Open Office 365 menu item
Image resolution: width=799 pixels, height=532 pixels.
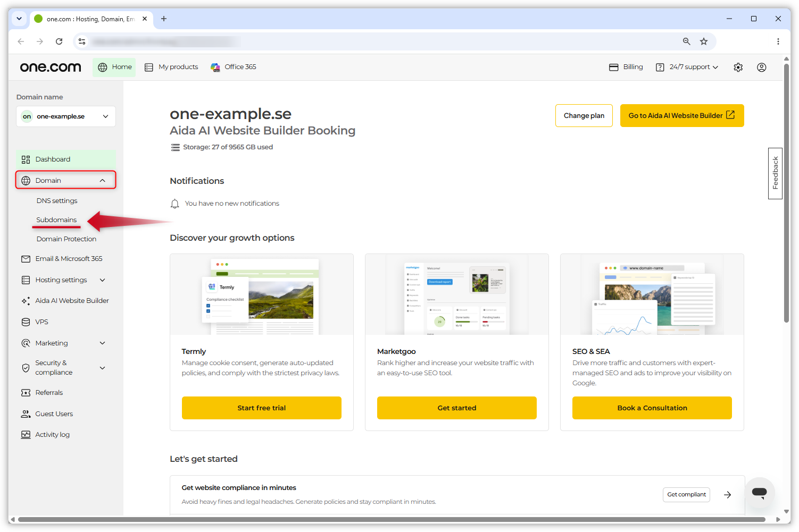[x=234, y=67]
